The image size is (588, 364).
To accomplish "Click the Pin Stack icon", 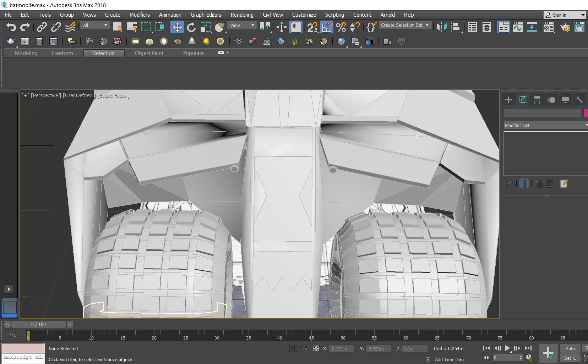I will click(509, 183).
